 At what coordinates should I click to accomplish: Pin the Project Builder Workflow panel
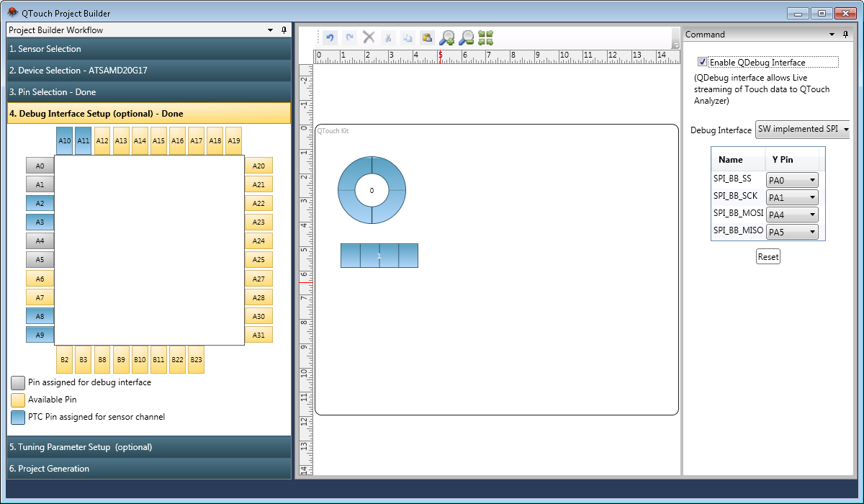click(x=284, y=30)
